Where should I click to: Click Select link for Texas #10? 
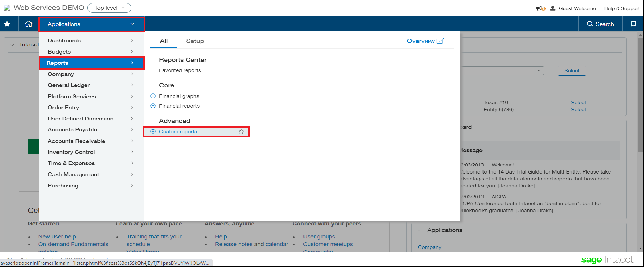click(578, 102)
